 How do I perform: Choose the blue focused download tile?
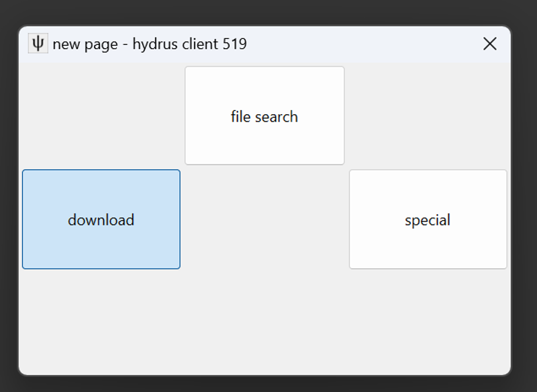[x=101, y=219]
